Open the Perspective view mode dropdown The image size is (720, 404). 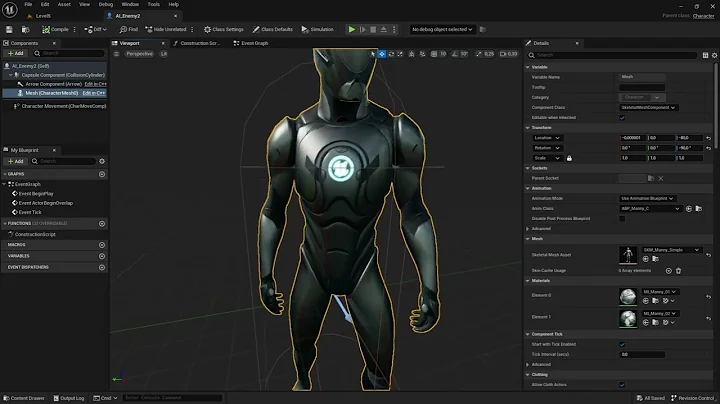(139, 54)
